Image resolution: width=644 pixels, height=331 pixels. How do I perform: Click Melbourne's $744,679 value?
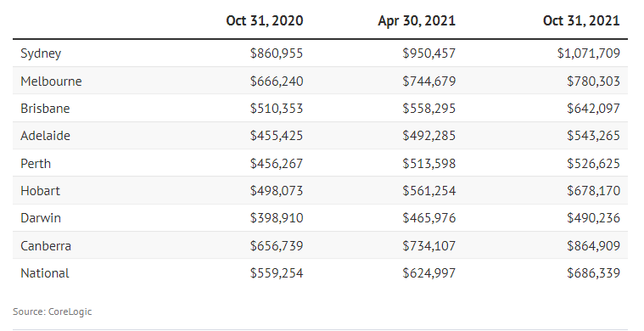pyautogui.click(x=428, y=81)
